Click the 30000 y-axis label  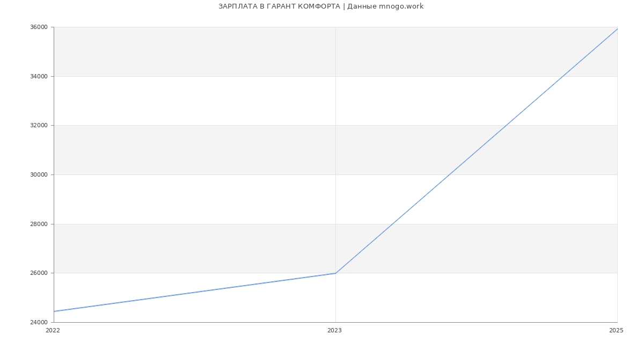pyautogui.click(x=40, y=175)
